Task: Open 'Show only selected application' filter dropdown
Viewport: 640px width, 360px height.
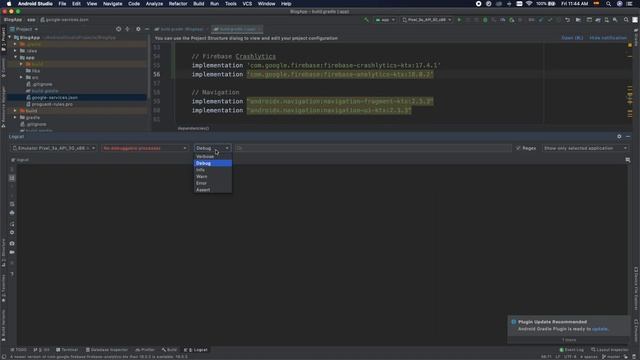Action: coord(585,148)
